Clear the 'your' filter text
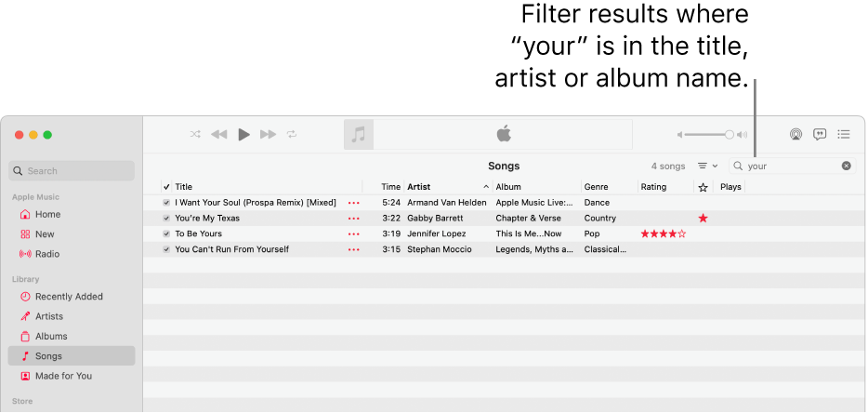Image resolution: width=868 pixels, height=413 pixels. coord(846,166)
